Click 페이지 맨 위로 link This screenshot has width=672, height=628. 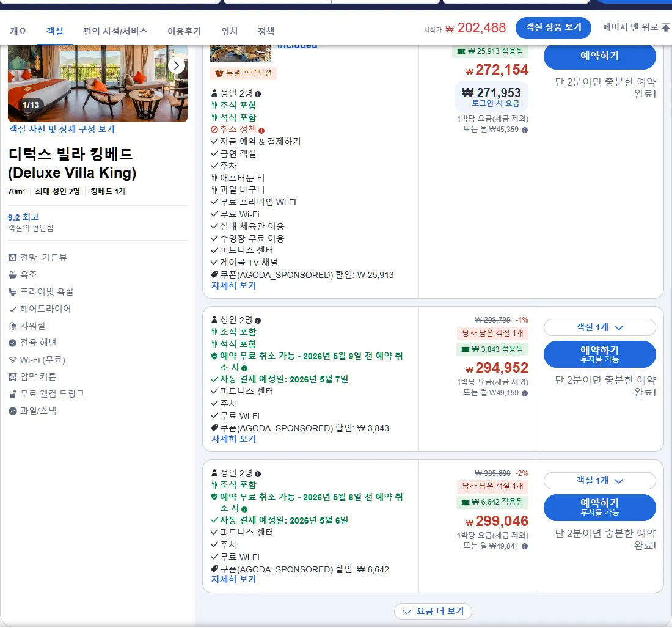pyautogui.click(x=630, y=27)
